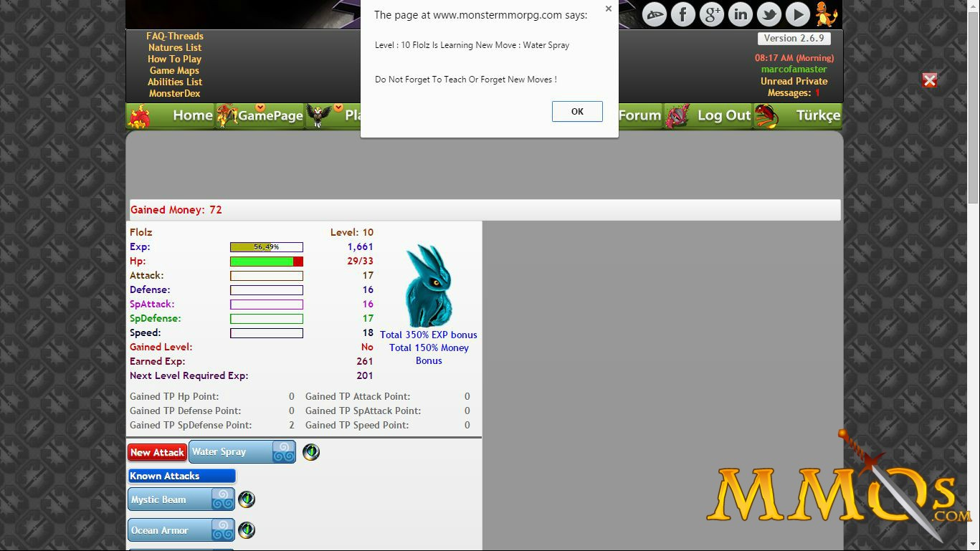The height and width of the screenshot is (551, 980).
Task: Click the red New Attack button
Action: [x=157, y=452]
